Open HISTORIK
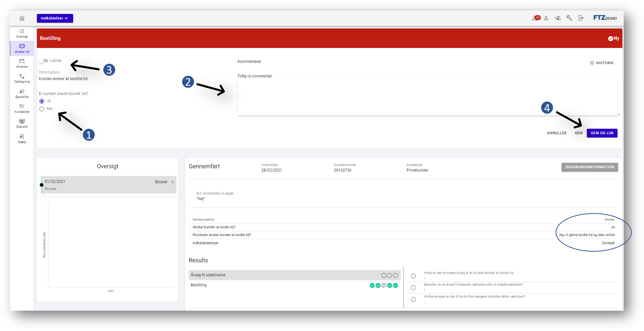The height and width of the screenshot is (331, 644). point(602,63)
